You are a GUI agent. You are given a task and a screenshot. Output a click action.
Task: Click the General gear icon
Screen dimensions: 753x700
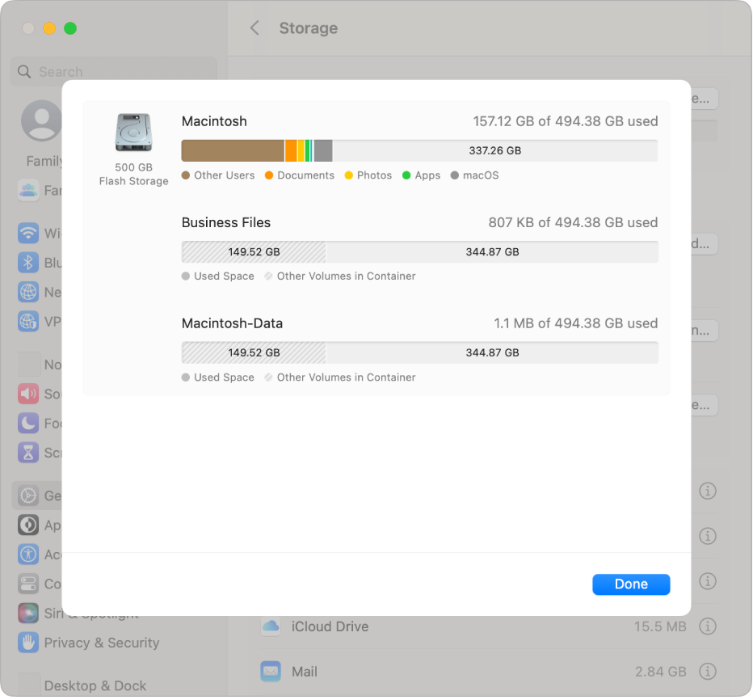coord(27,495)
